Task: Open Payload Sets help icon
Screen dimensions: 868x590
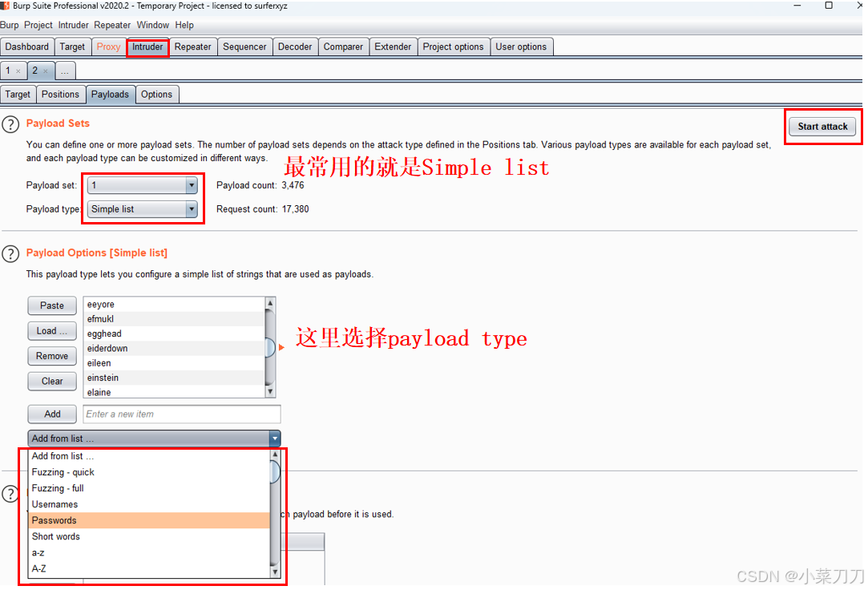Action: tap(10, 124)
